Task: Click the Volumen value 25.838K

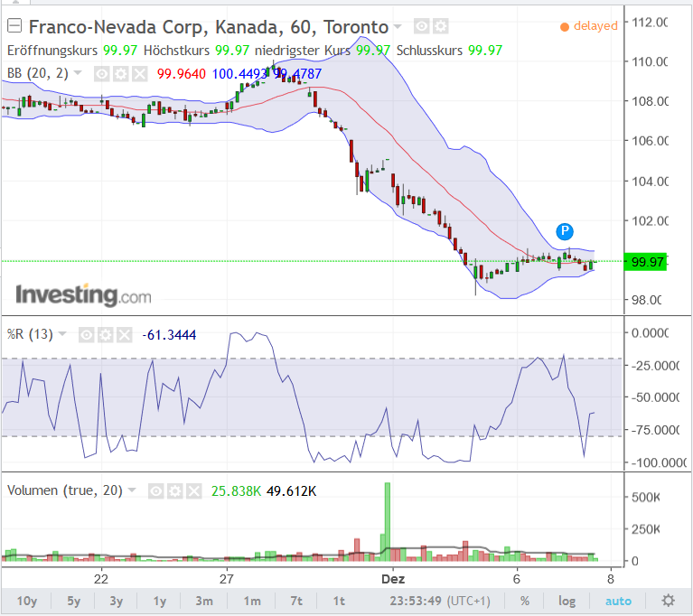Action: click(236, 491)
